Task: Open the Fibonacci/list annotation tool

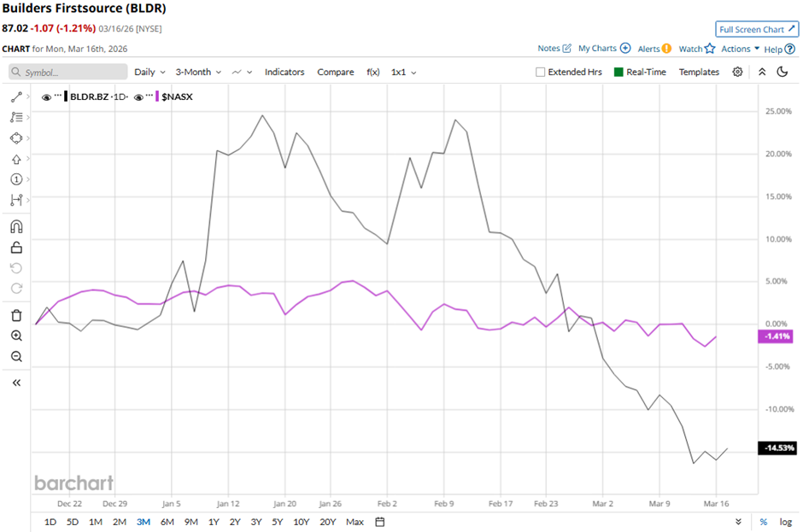Action: click(x=16, y=117)
